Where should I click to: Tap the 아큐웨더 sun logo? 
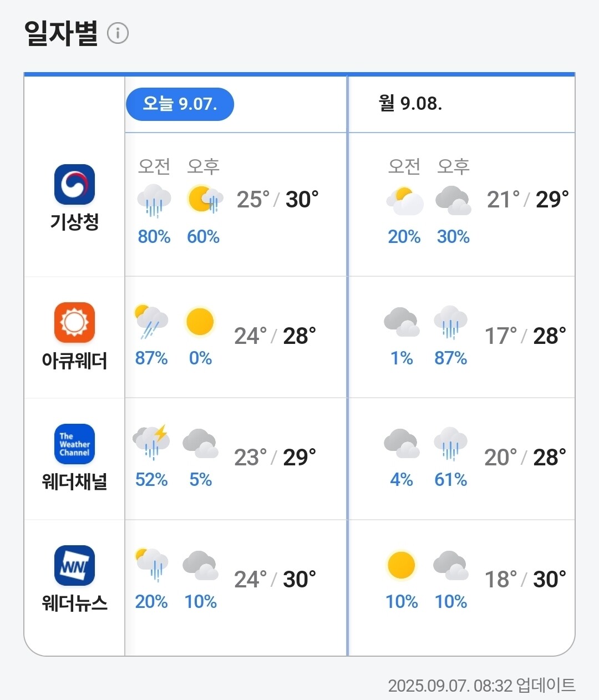[74, 322]
